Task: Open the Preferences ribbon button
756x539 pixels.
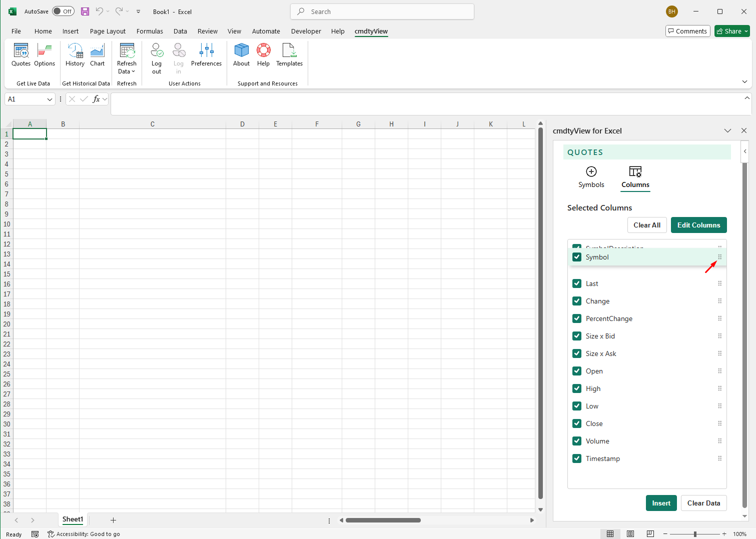Action: (206, 54)
